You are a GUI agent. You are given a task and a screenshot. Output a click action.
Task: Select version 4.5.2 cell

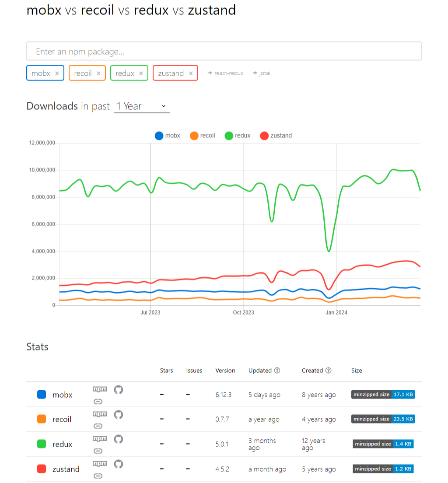pos(222,469)
